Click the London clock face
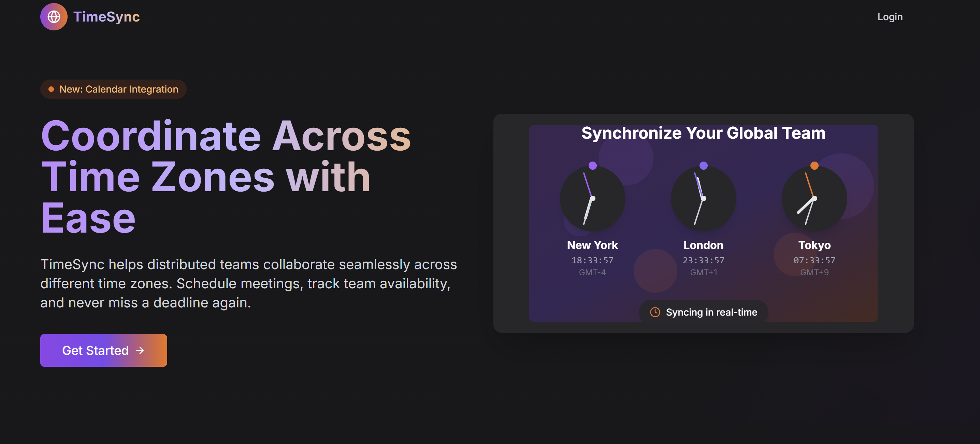 point(703,198)
